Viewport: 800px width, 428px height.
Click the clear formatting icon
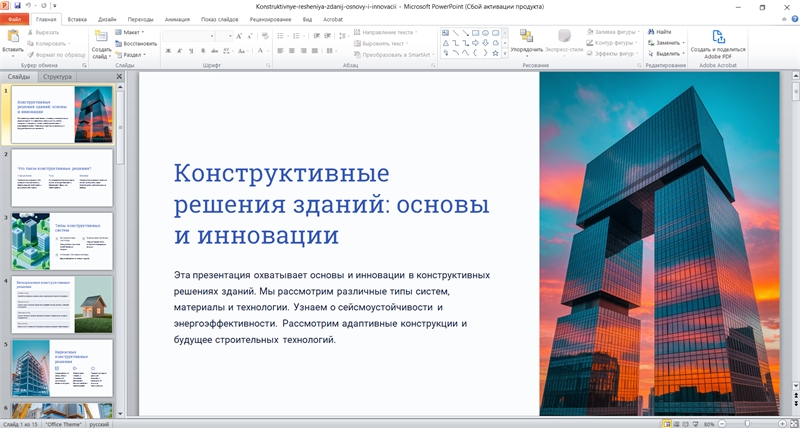265,36
